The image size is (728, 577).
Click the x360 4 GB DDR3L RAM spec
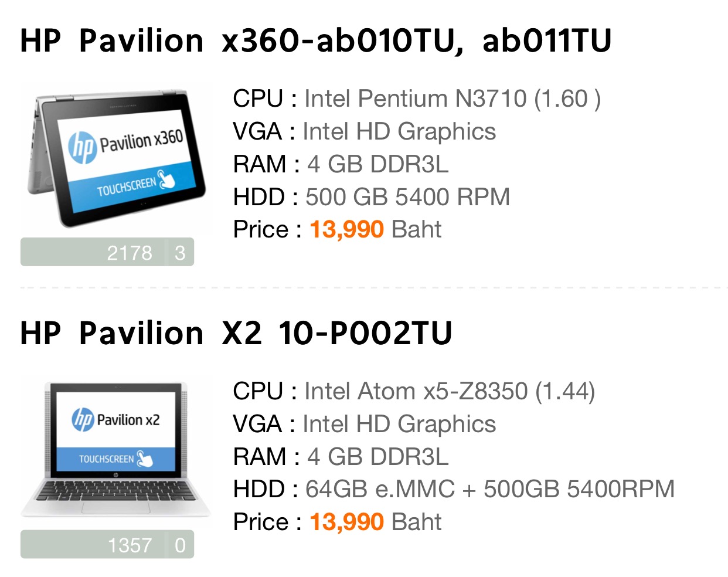377,164
